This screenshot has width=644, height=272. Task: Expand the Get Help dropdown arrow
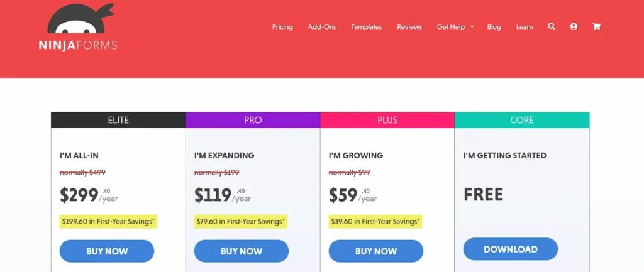tap(472, 27)
